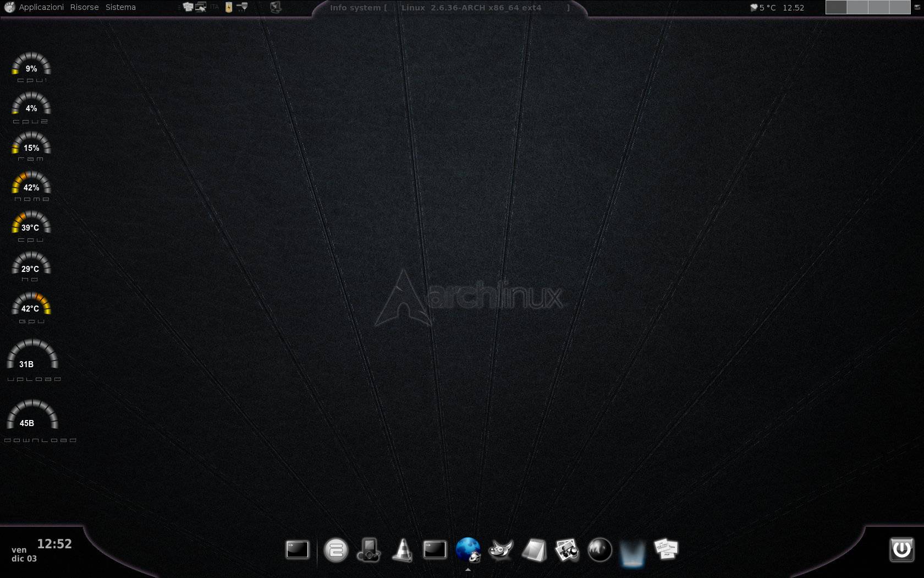The width and height of the screenshot is (924, 578).
Task: Launch GIMP from the dock
Action: [501, 549]
